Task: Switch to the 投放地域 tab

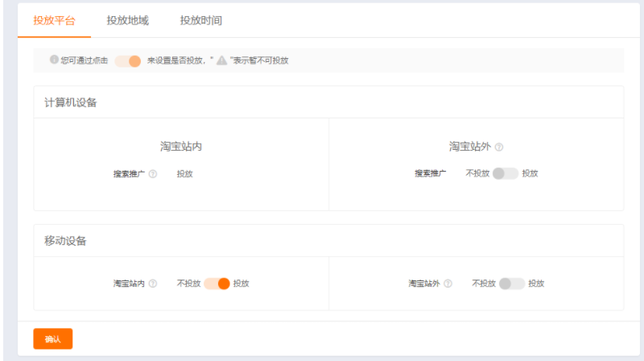Action: pos(127,20)
